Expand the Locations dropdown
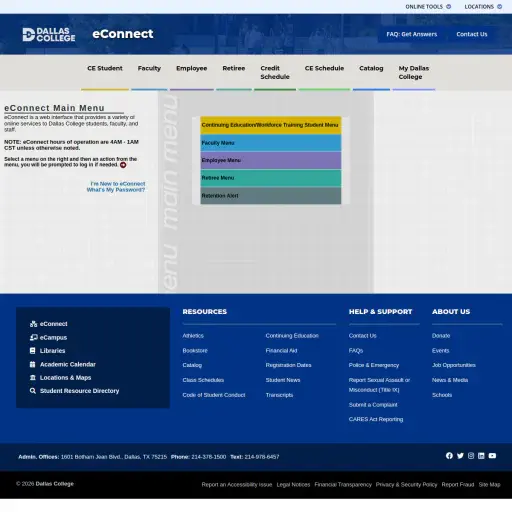The height and width of the screenshot is (512, 512). tap(483, 7)
